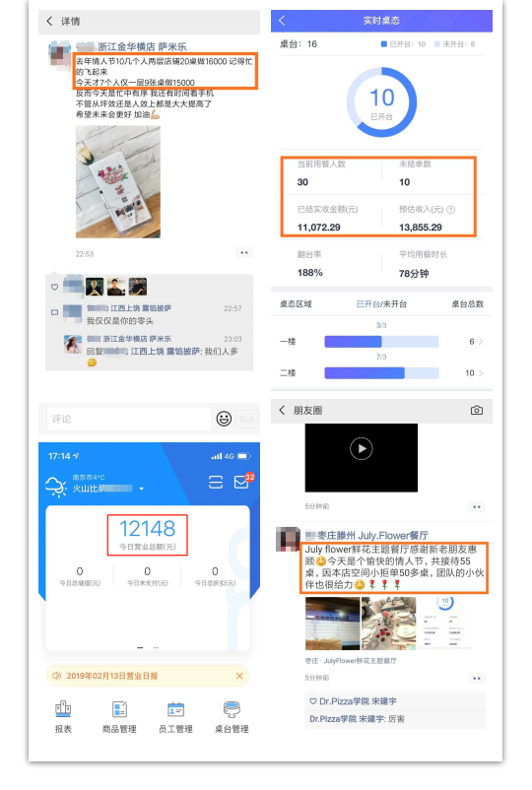Tap the back arrow beside 详情

pos(49,21)
